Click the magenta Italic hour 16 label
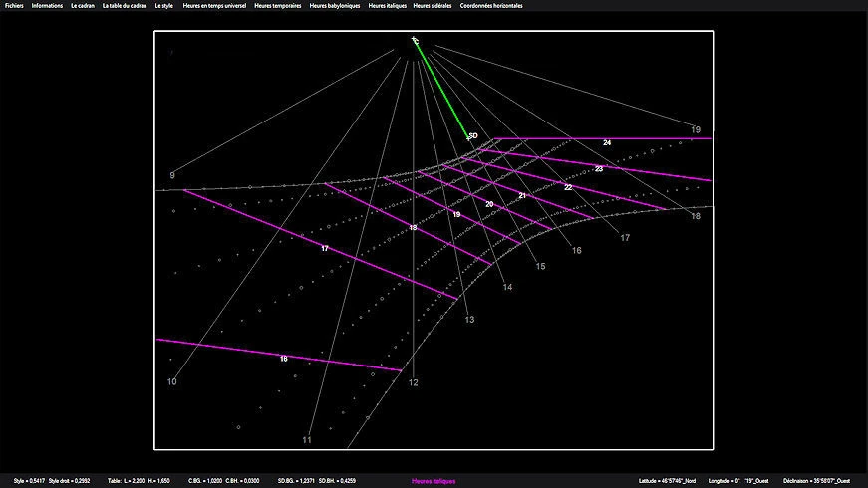 [284, 359]
